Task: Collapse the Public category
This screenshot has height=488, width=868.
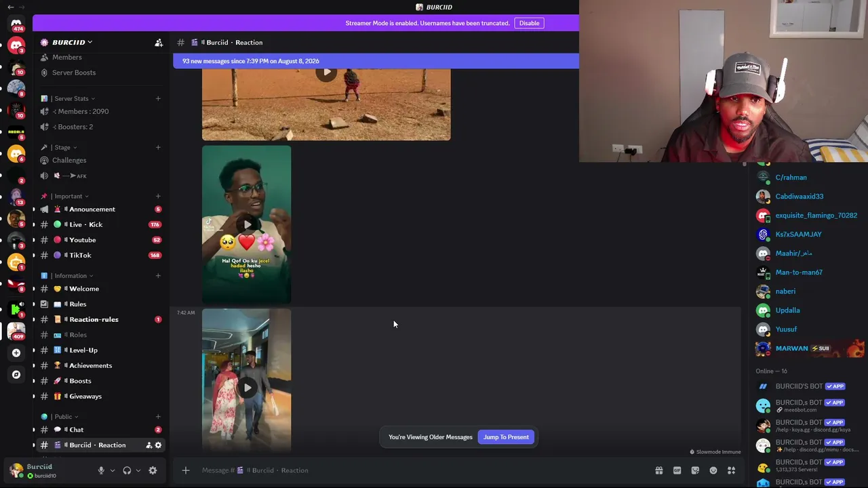Action: [63, 416]
